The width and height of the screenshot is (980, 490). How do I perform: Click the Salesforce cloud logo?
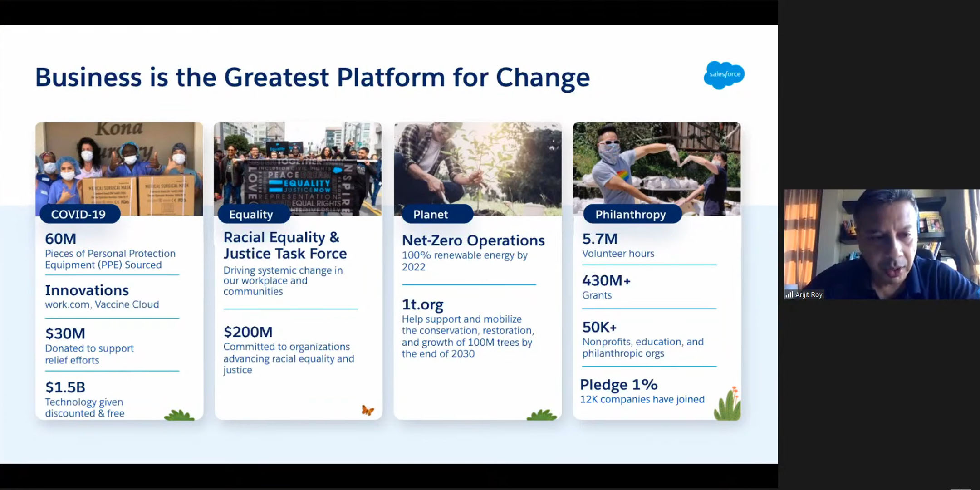724,75
